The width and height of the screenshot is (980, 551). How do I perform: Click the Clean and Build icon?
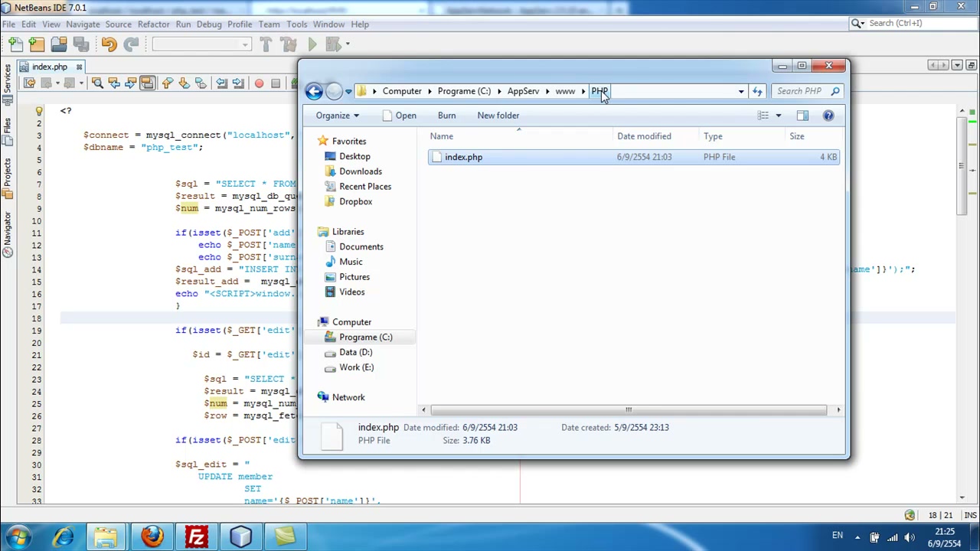pos(289,44)
